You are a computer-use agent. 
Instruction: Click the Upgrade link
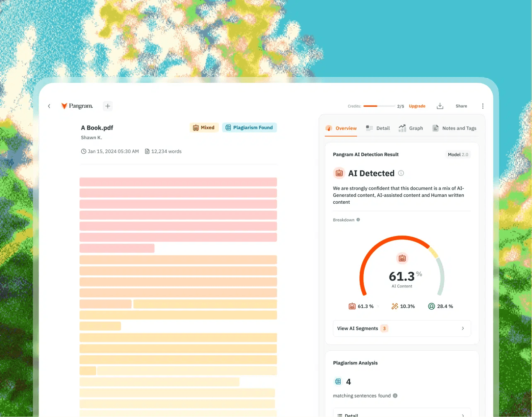tap(417, 106)
